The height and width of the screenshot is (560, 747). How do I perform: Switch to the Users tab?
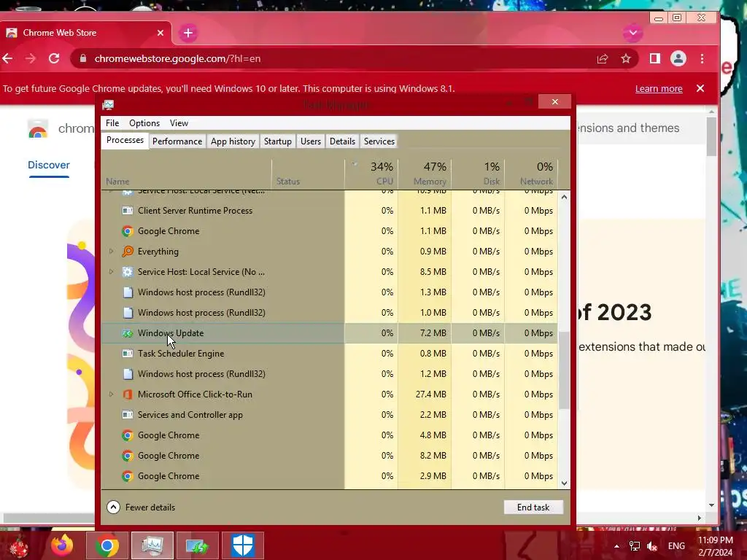[x=311, y=141]
